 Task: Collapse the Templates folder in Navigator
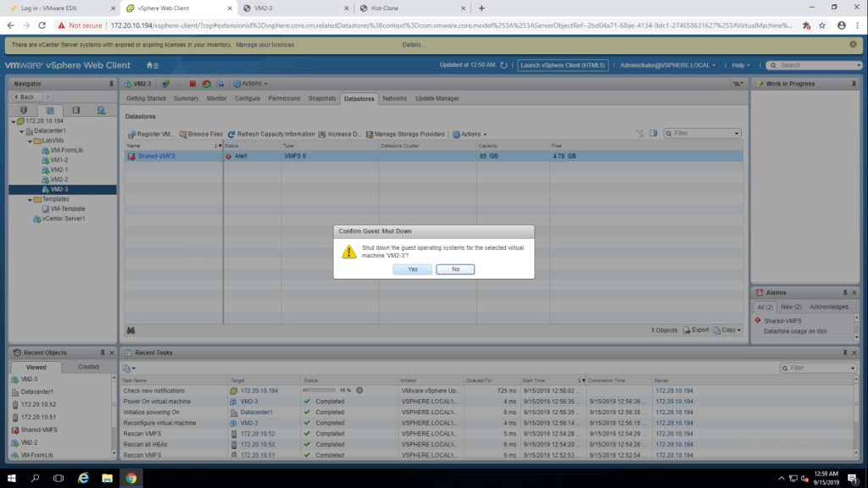pos(30,199)
